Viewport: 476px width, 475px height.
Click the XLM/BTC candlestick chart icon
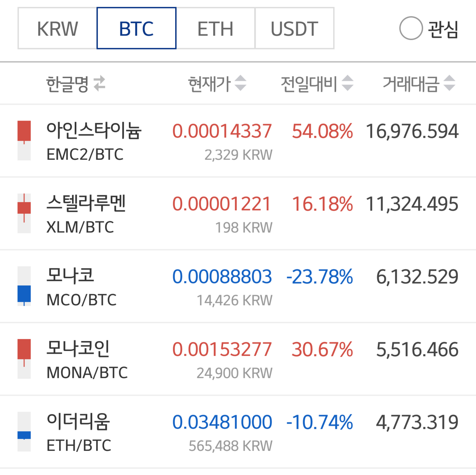(24, 212)
